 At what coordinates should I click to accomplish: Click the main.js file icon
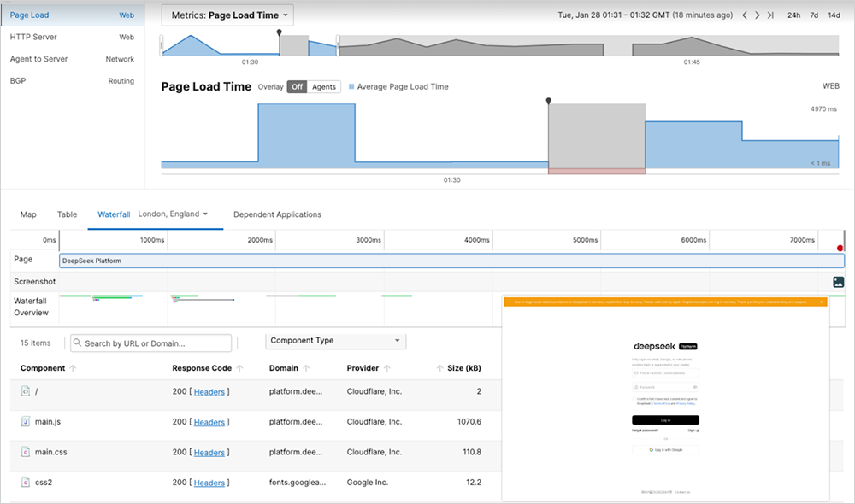26,422
